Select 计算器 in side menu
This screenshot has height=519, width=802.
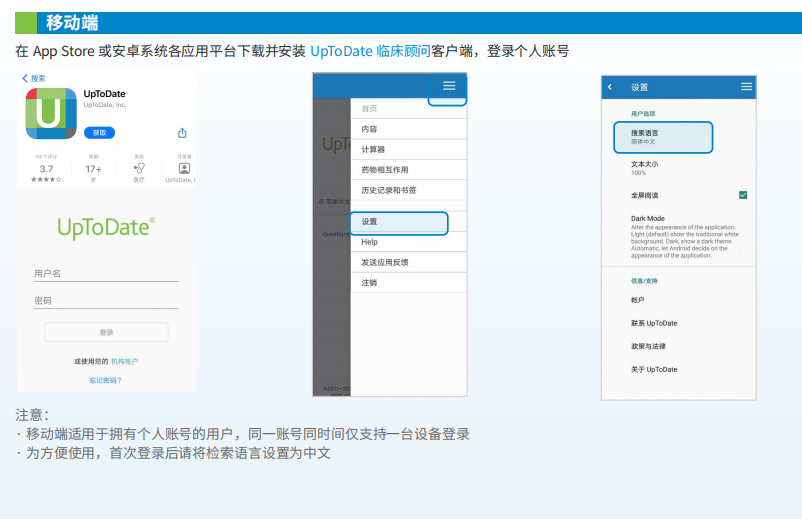pos(409,149)
